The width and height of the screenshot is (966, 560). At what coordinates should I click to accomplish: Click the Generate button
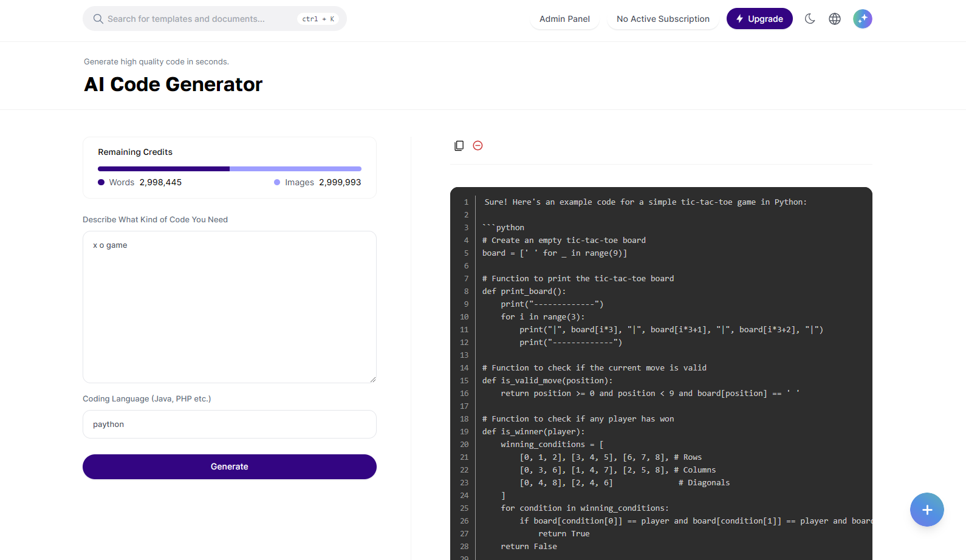pyautogui.click(x=230, y=466)
